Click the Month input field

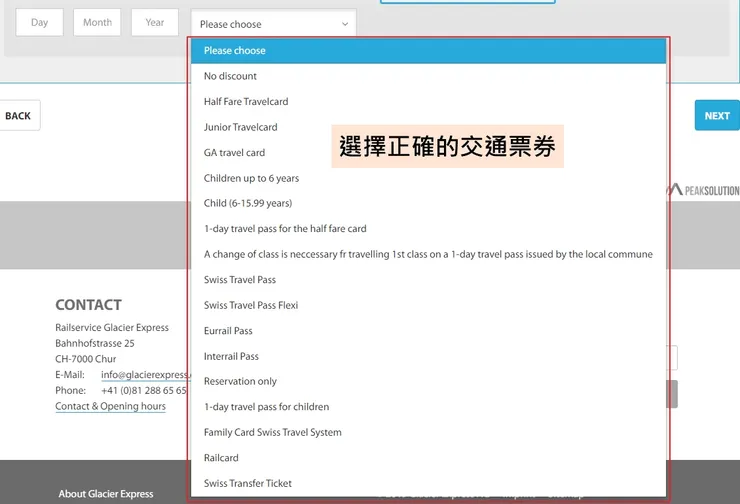click(x=97, y=22)
